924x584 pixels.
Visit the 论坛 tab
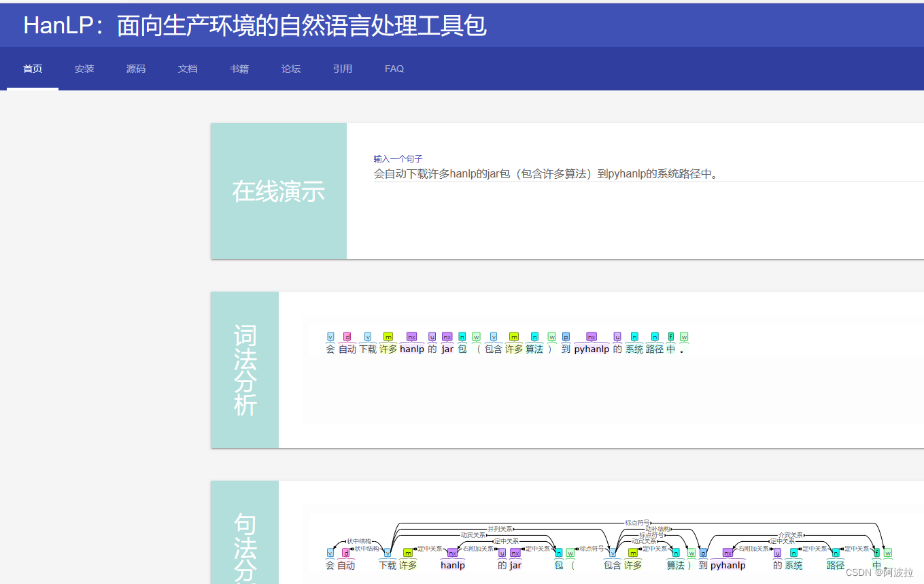click(291, 69)
